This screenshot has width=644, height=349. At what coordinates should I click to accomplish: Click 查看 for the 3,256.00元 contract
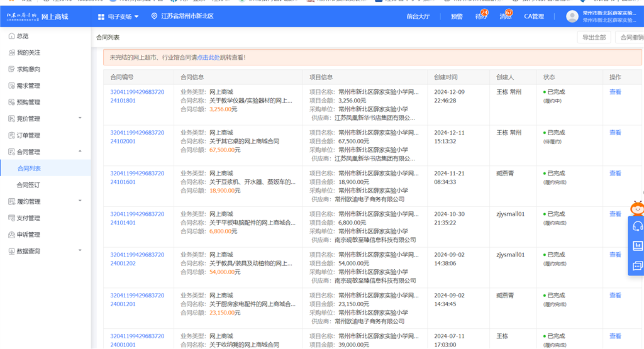615,92
